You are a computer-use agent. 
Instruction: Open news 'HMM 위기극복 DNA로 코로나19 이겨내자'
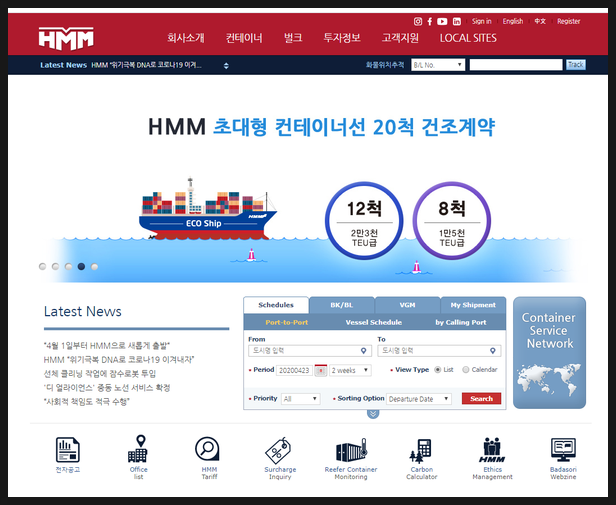[119, 360]
